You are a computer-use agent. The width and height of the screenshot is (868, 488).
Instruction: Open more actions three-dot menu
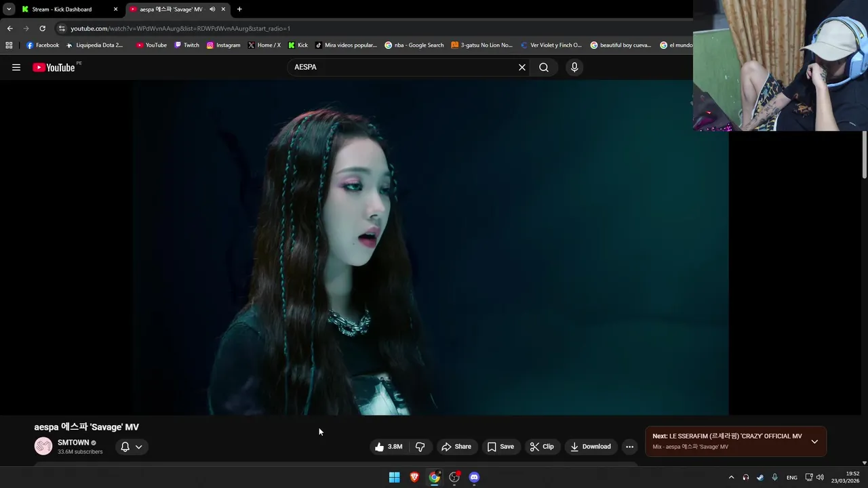point(629,447)
